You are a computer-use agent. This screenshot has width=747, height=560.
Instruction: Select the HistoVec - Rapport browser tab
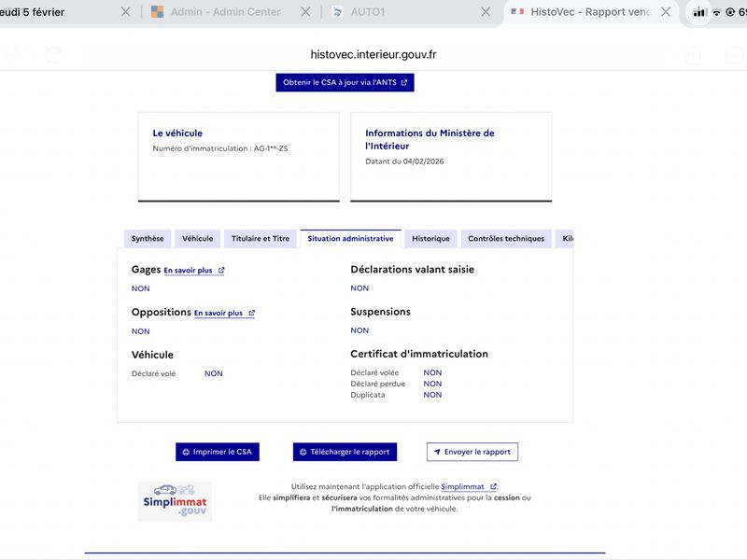tap(590, 12)
